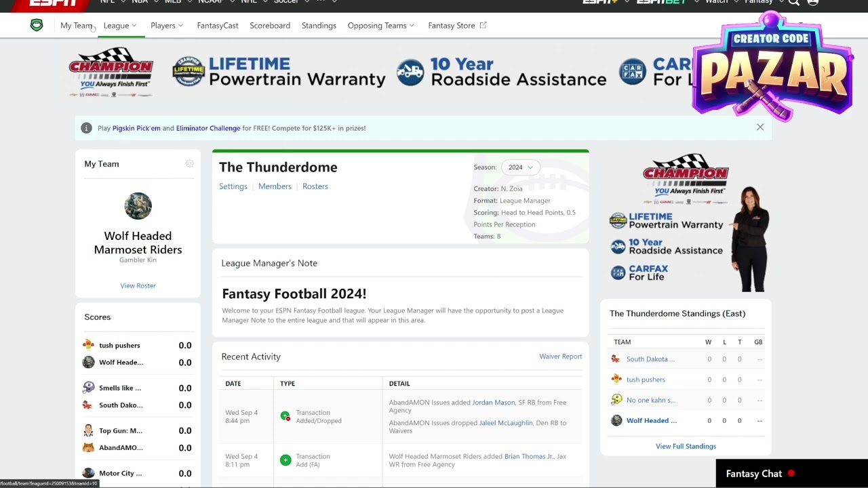This screenshot has height=488, width=868.
Task: Open Jordan Mason player link
Action: point(494,403)
